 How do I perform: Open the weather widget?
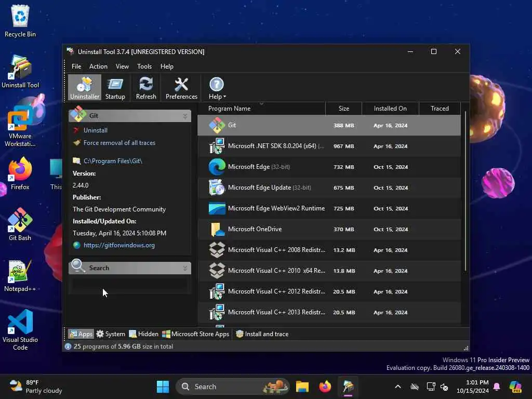tap(36, 387)
